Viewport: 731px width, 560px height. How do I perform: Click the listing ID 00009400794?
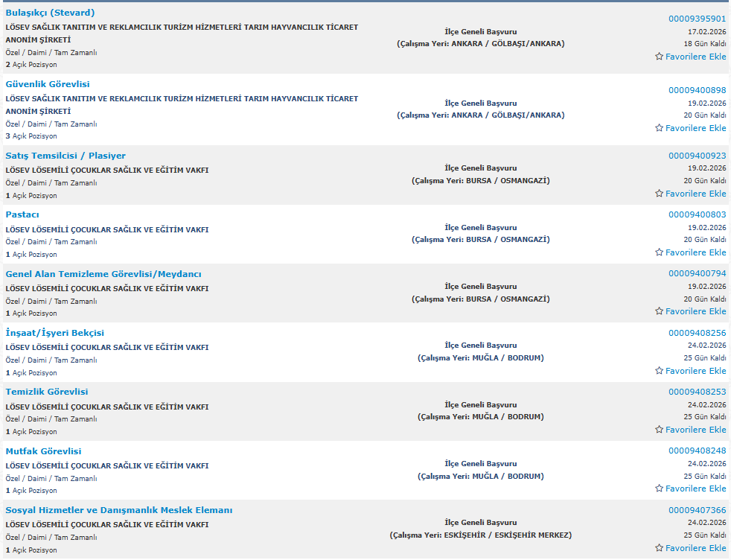click(697, 273)
